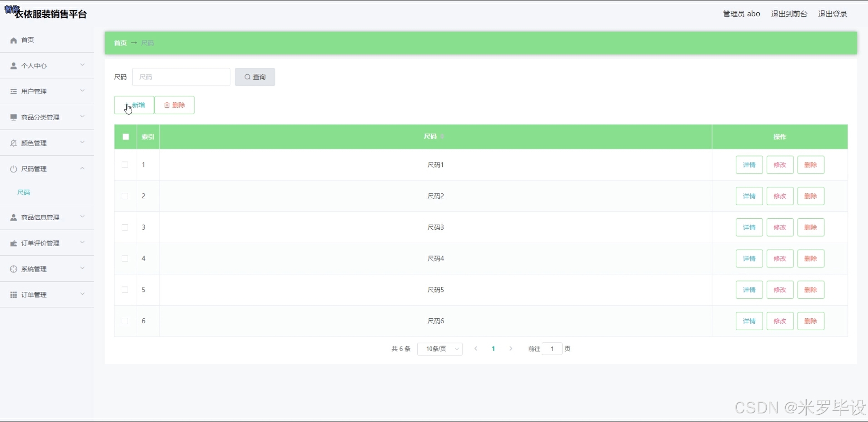Click 首页 in the breadcrumb bar

click(120, 43)
